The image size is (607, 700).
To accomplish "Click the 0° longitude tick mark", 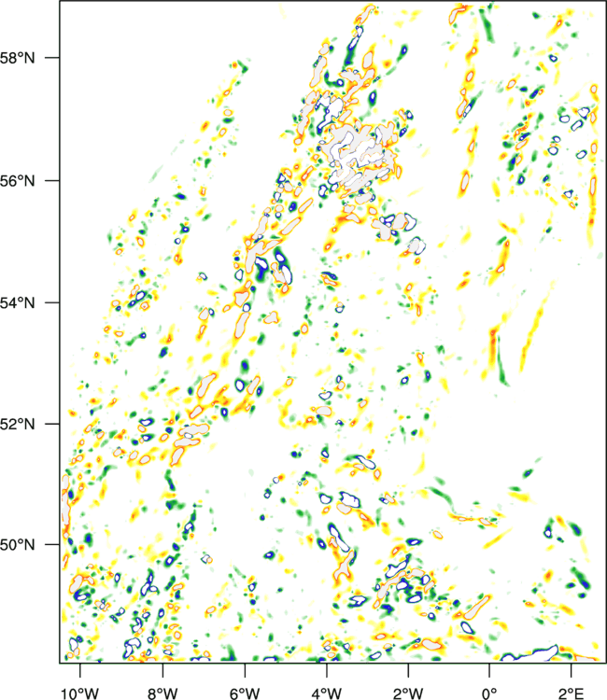I will click(x=489, y=670).
